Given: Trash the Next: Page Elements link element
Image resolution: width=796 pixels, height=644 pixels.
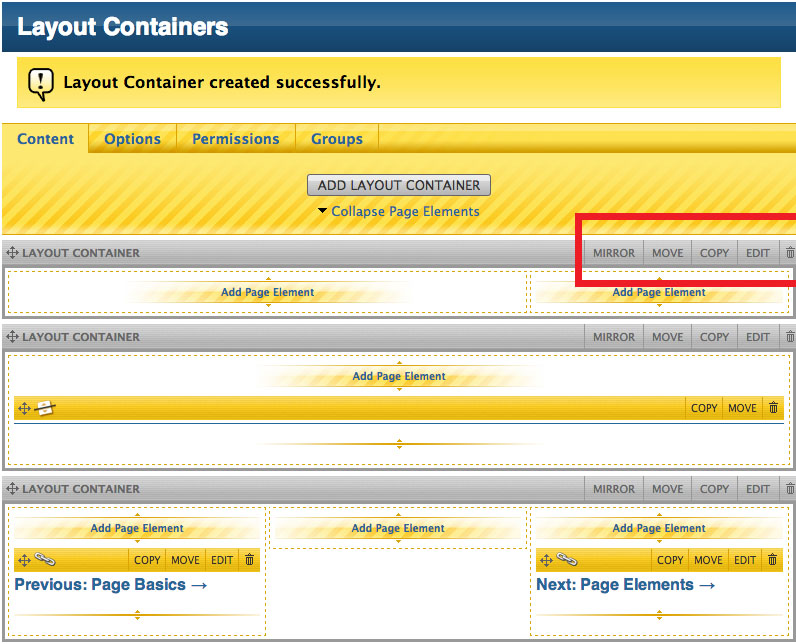Looking at the screenshot, I should pos(772,560).
